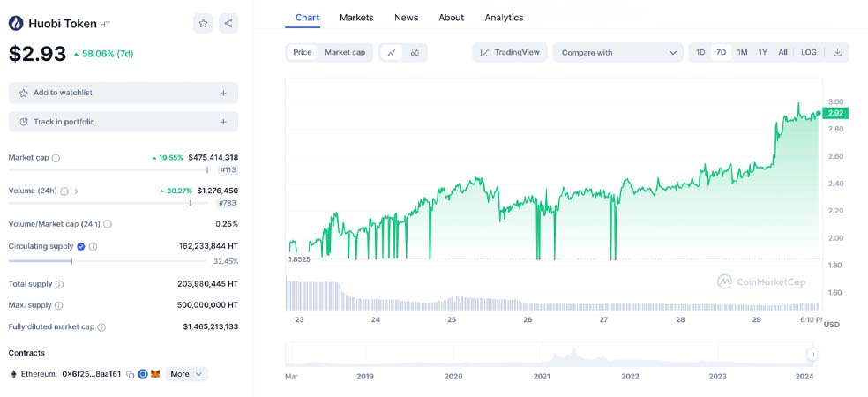Click the 1.8525 low price label on chart
This screenshot has width=868, height=397.
[x=300, y=259]
